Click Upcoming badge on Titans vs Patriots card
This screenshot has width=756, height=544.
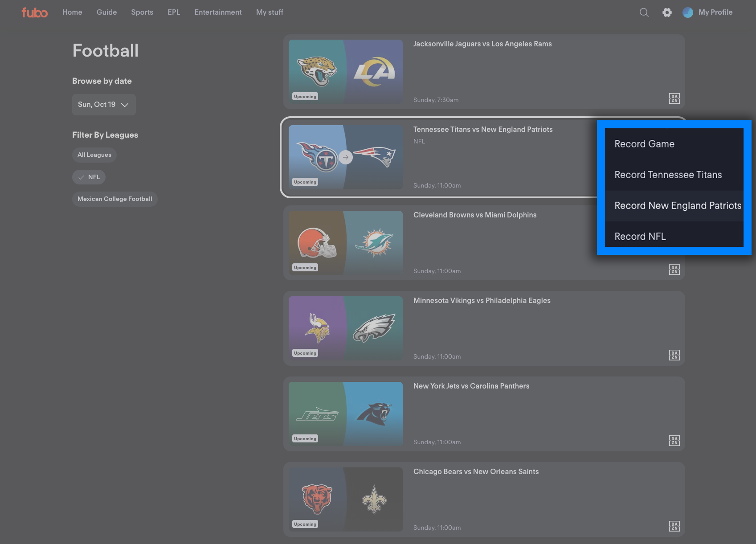[x=305, y=182]
